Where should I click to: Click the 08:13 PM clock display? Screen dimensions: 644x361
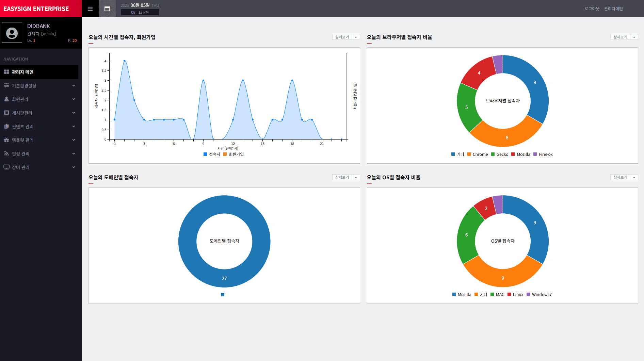140,12
